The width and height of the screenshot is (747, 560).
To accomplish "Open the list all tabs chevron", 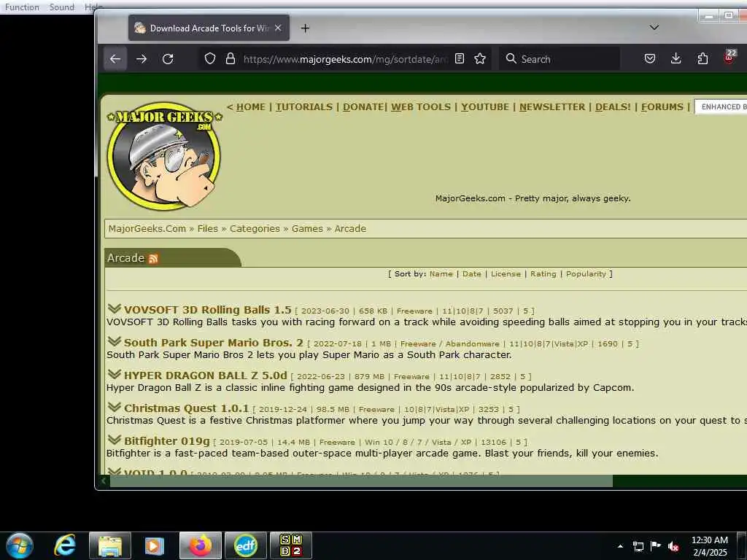I will 654,28.
